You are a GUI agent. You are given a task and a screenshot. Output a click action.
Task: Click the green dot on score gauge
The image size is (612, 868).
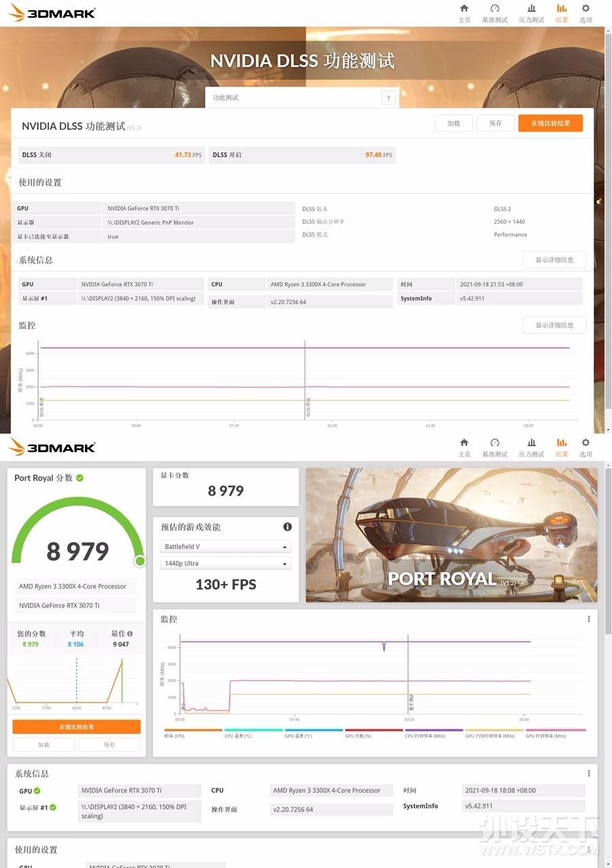pos(140,561)
